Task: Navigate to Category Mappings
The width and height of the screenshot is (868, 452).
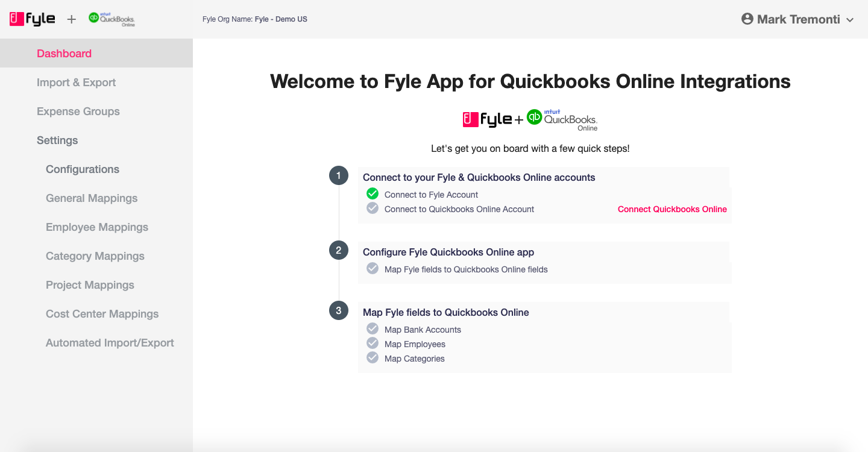Action: point(95,256)
